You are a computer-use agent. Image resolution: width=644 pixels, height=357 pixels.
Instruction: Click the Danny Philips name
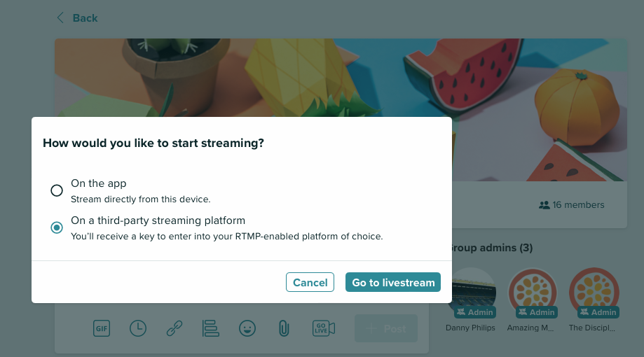470,328
